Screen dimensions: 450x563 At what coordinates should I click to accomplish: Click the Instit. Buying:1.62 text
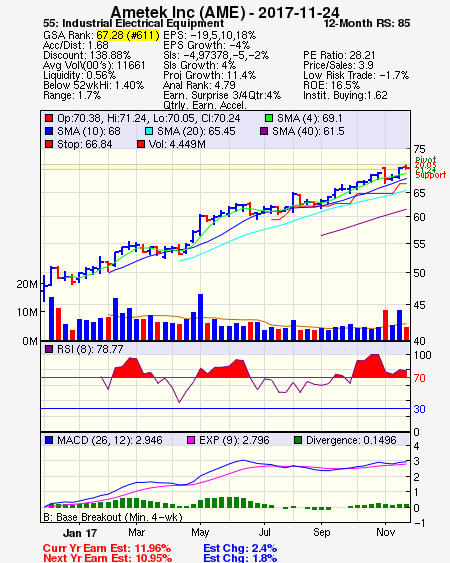click(x=345, y=96)
